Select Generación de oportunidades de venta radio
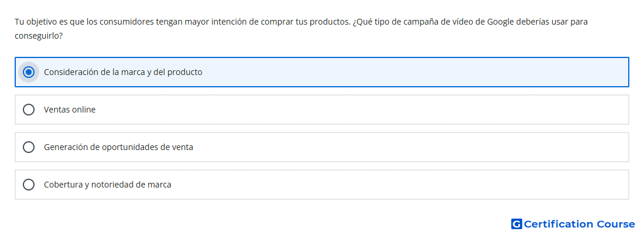Image resolution: width=644 pixels, height=235 pixels. 29,147
